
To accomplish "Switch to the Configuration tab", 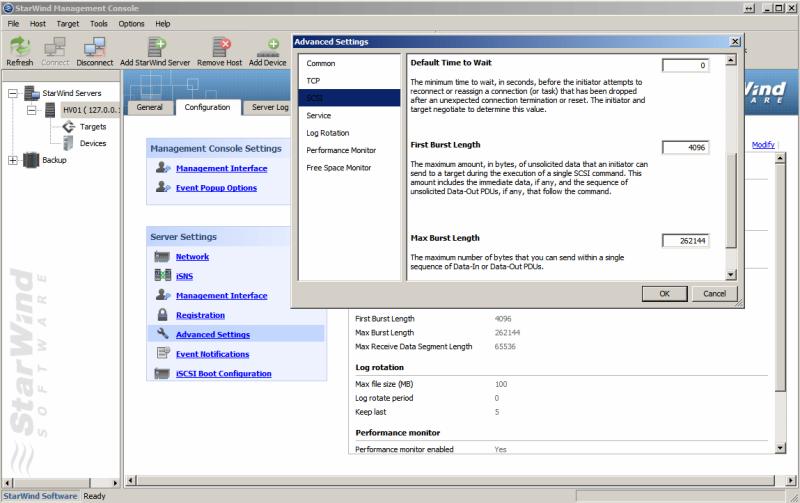I will point(207,107).
